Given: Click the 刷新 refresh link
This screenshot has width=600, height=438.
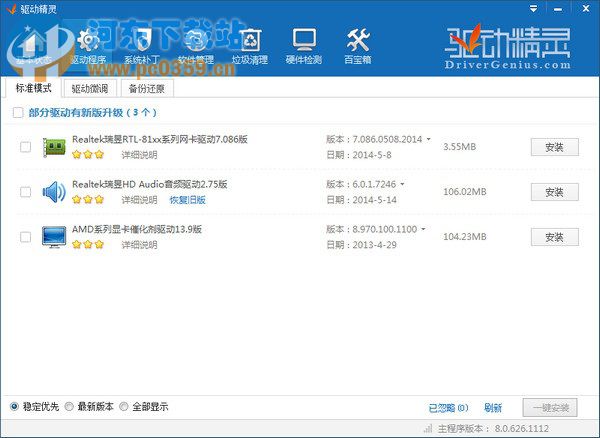Looking at the screenshot, I should pyautogui.click(x=493, y=408).
